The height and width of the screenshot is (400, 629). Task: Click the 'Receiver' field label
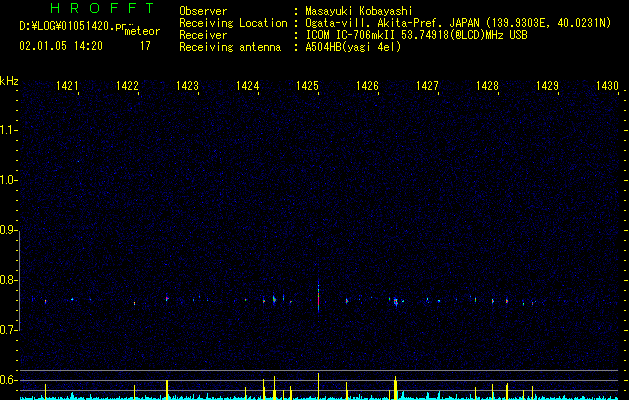tap(203, 35)
